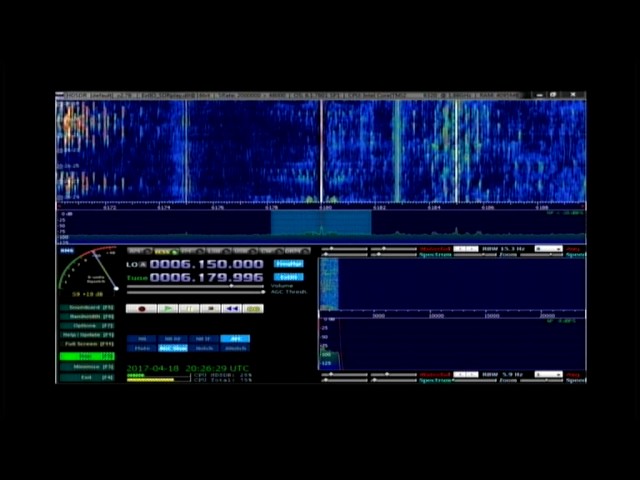Image resolution: width=640 pixels, height=480 pixels.
Task: Change AGC Slow setting
Action: pos(173,348)
